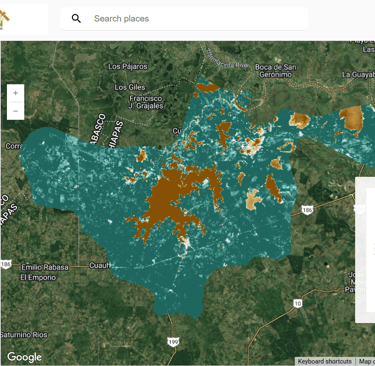
Task: Click the app logo in the header
Action: (x=4, y=19)
